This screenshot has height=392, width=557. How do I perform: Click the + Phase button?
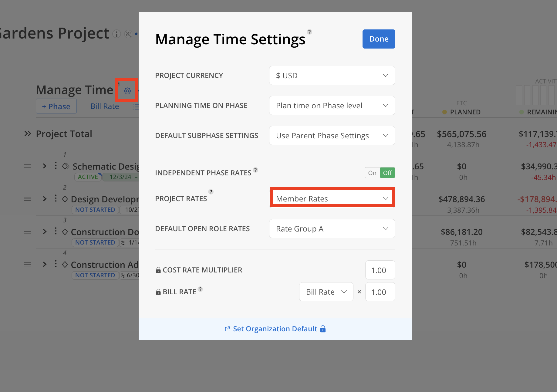click(x=56, y=106)
